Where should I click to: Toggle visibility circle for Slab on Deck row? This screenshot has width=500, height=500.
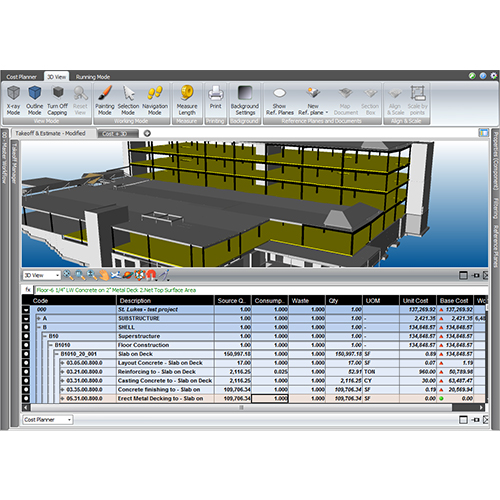pos(26,354)
